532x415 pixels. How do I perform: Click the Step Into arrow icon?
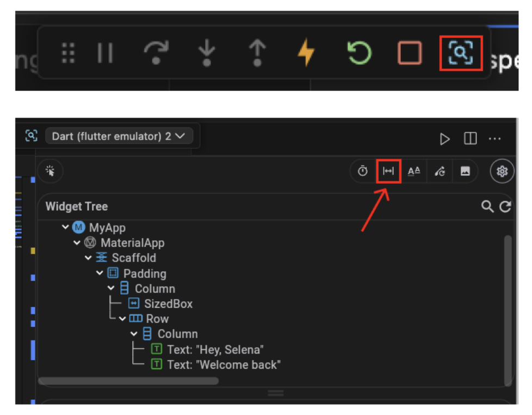[x=207, y=53]
